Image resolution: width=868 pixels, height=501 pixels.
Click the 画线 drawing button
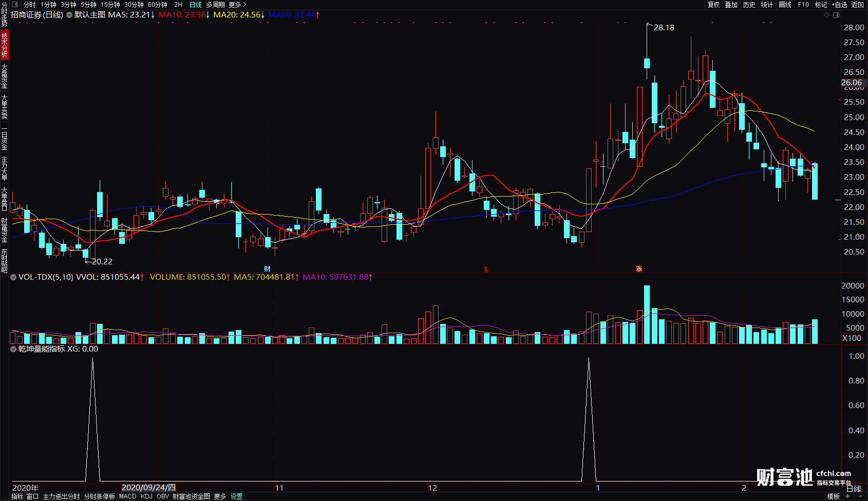point(785,5)
